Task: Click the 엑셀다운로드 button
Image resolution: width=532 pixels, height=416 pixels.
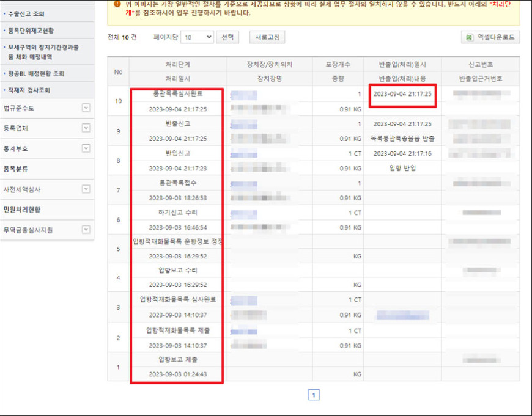Action: point(490,37)
